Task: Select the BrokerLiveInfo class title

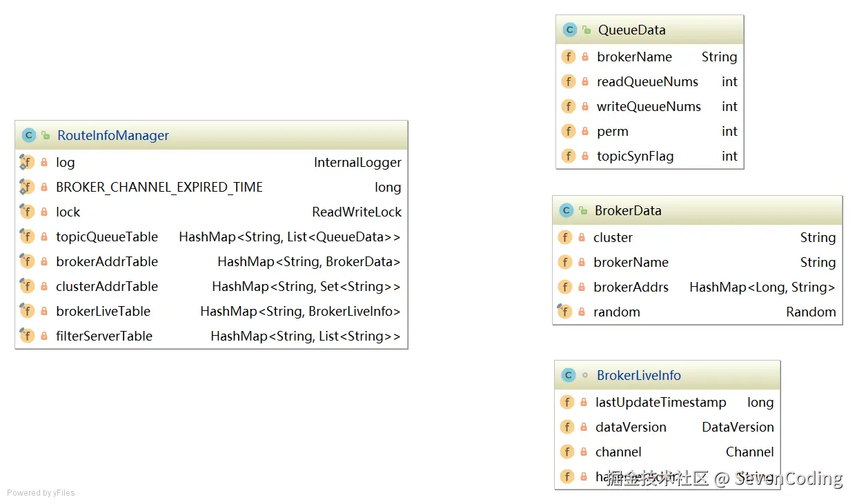Action: tap(639, 375)
